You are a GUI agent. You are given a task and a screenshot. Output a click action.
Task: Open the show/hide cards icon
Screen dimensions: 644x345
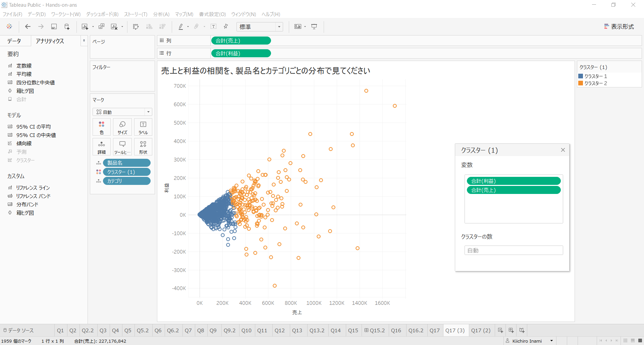tap(298, 26)
